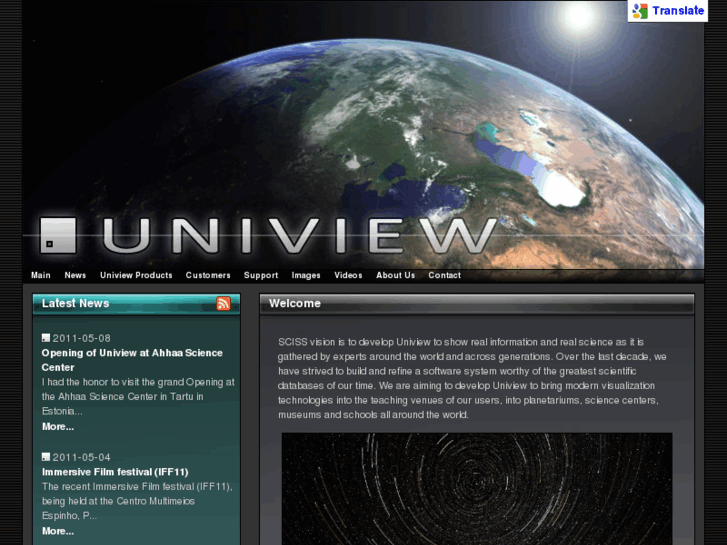Navigate to the Images section
Screen dimensions: 727x545
(306, 275)
